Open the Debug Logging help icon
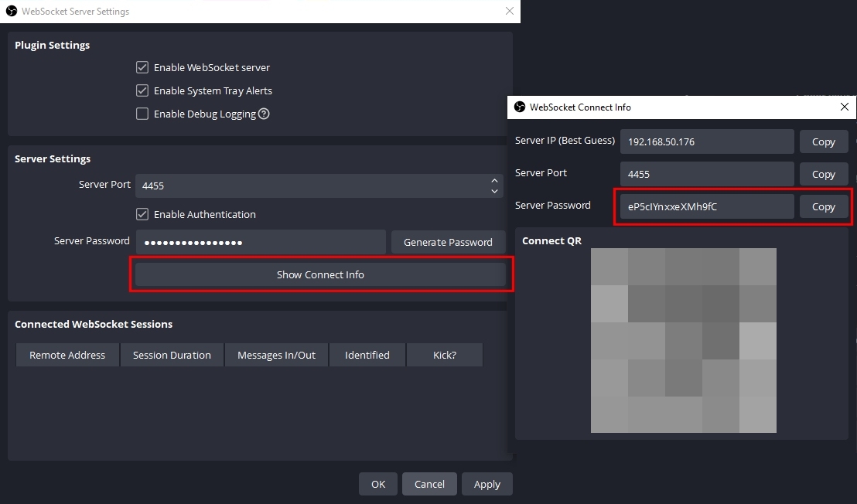857x504 pixels. [x=264, y=114]
